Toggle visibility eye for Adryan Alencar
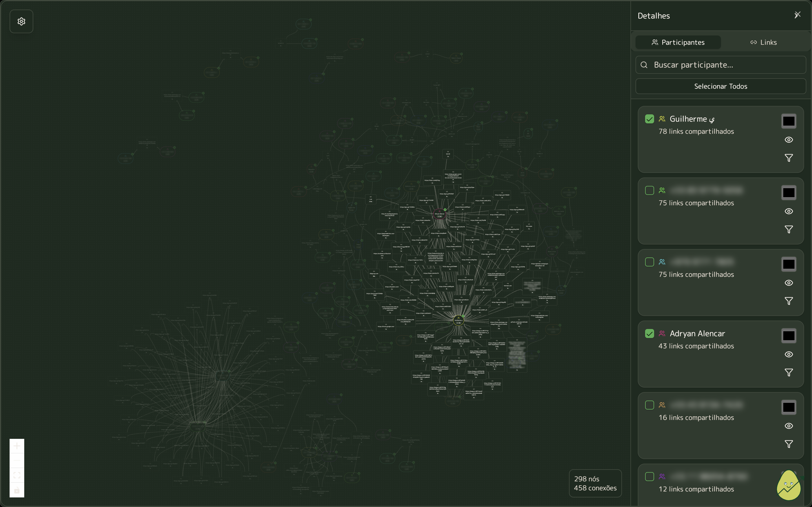Screen dimensions: 812x507 (x=789, y=354)
